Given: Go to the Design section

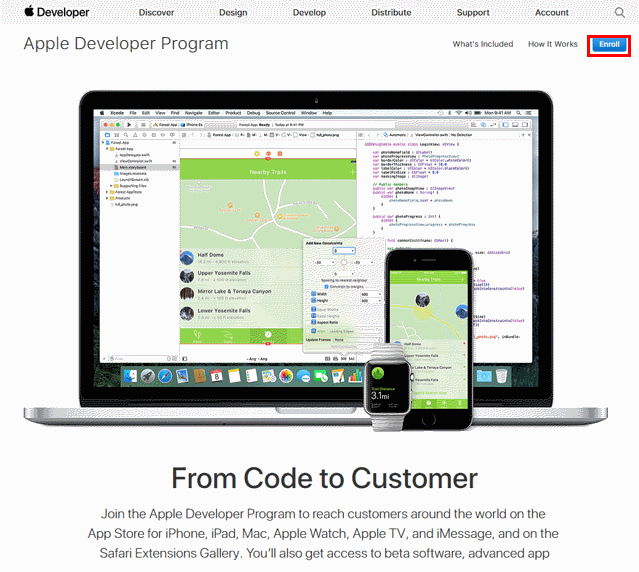Looking at the screenshot, I should 233,13.
